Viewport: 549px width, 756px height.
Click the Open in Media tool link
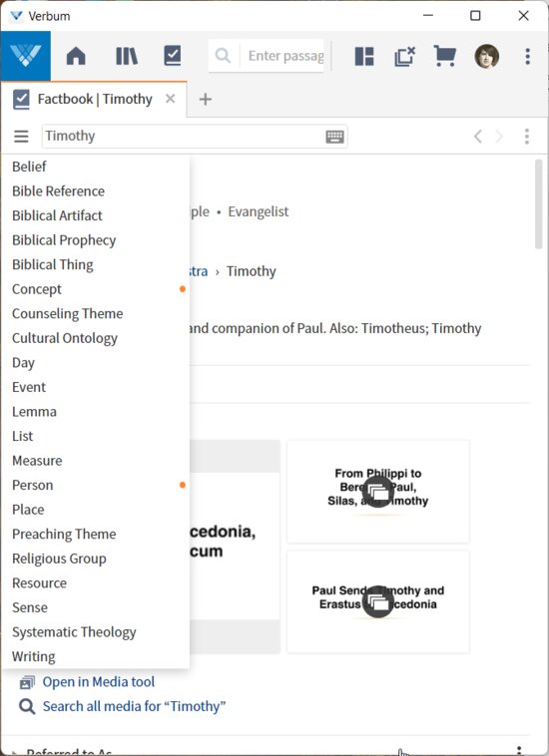point(99,682)
